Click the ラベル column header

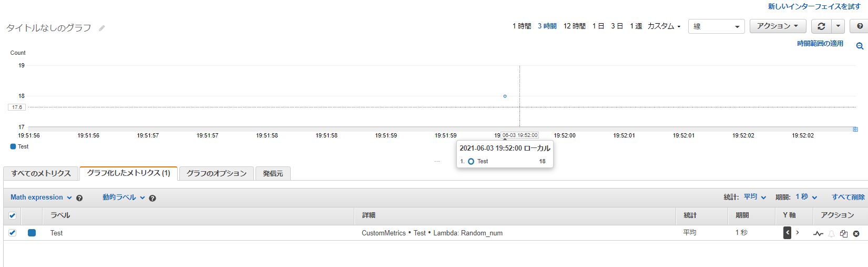click(x=60, y=215)
